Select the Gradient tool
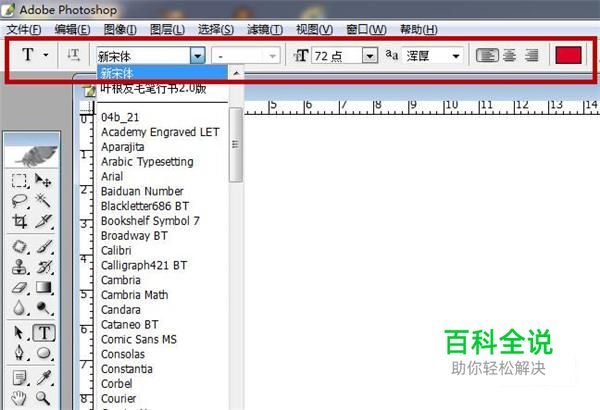 coord(43,287)
